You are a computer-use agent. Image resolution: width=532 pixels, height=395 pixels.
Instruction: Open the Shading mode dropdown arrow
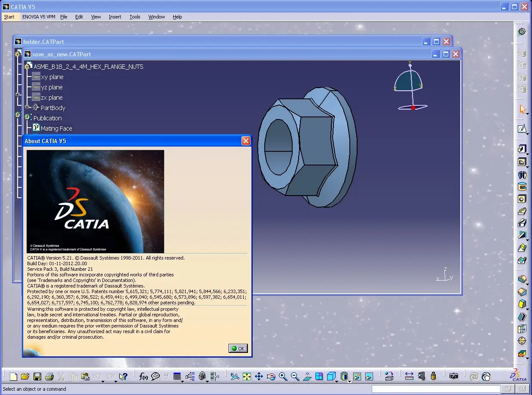point(349,381)
